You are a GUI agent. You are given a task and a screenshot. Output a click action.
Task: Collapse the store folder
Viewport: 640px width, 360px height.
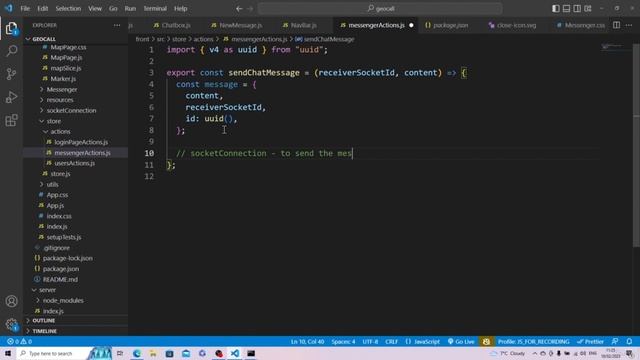pyautogui.click(x=53, y=121)
